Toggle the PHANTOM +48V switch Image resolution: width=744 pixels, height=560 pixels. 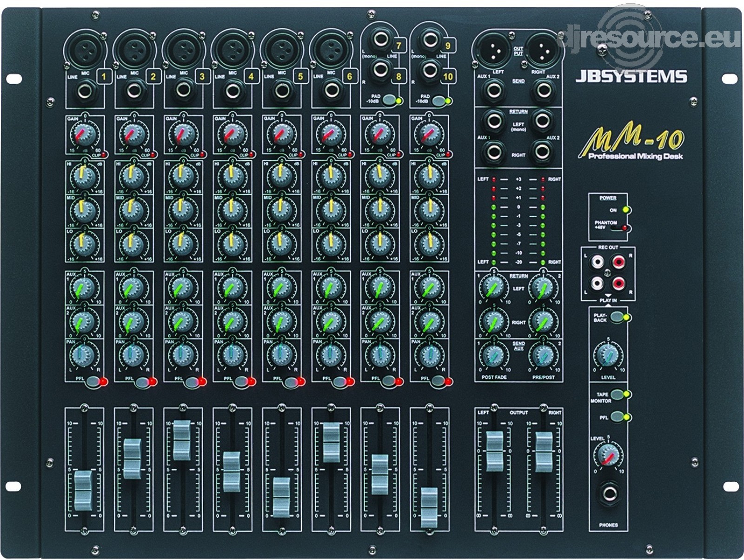[619, 227]
